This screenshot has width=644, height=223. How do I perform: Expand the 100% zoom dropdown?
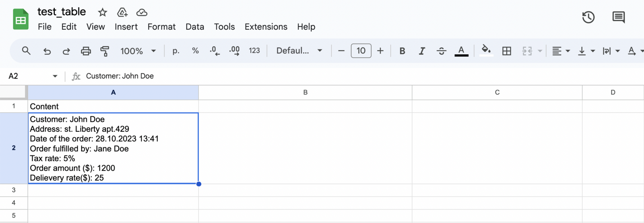(138, 51)
